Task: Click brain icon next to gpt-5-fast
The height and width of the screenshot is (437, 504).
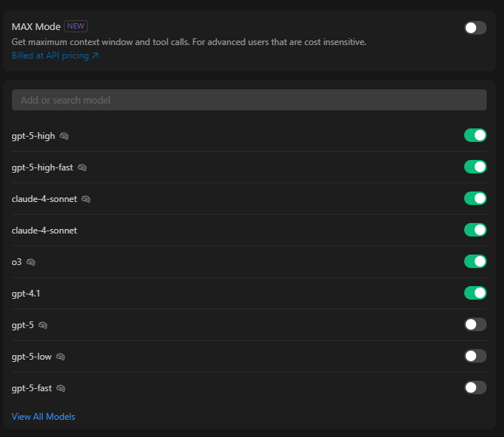Action: [x=61, y=388]
